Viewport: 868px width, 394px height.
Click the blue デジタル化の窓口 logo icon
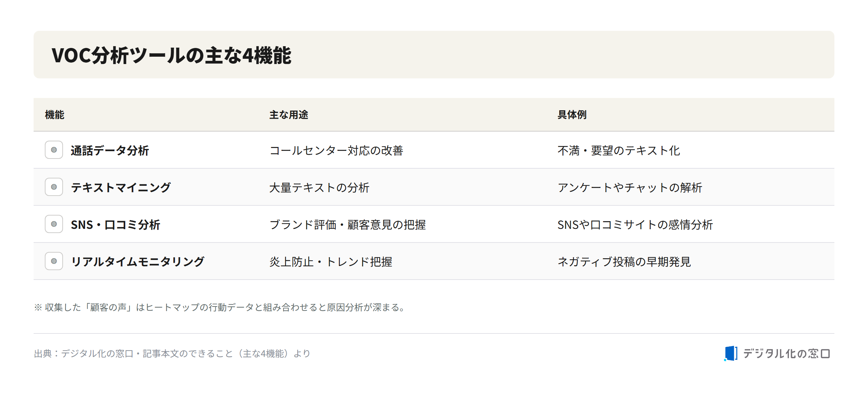pyautogui.click(x=731, y=353)
